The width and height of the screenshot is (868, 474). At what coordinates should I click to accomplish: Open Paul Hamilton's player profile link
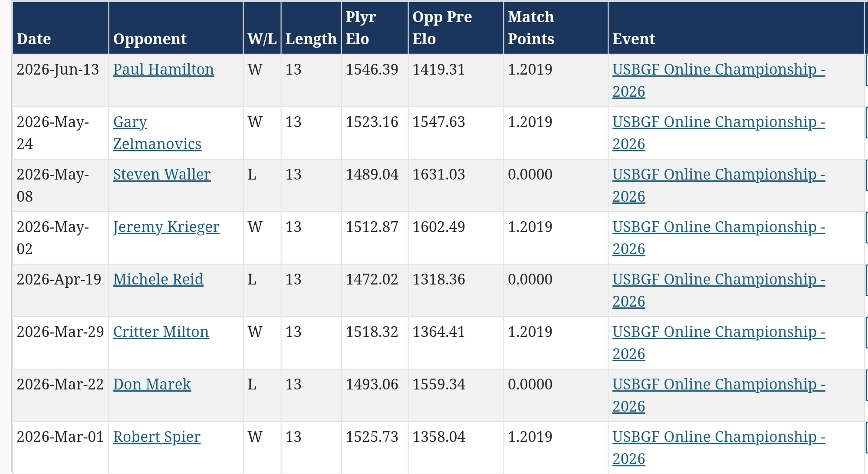163,69
